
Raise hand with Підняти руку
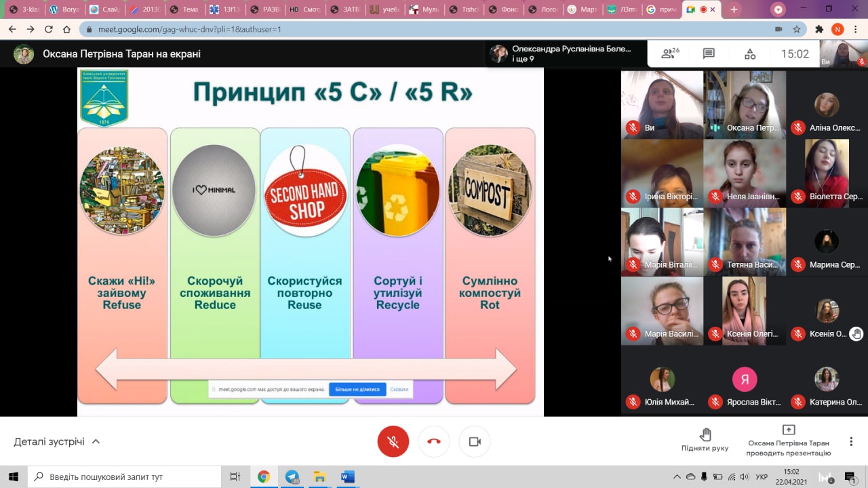[x=705, y=440]
